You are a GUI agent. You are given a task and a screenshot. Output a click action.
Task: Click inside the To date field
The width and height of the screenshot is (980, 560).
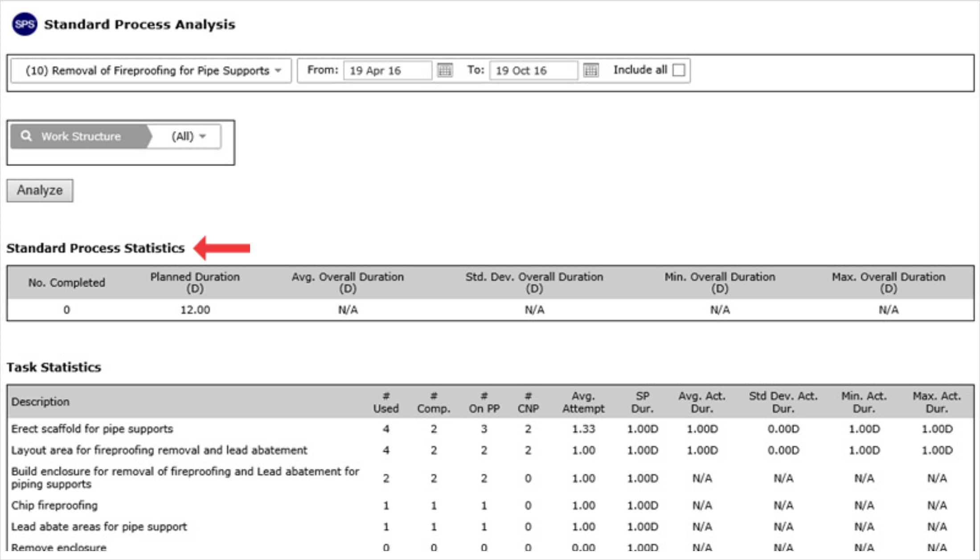click(x=533, y=70)
